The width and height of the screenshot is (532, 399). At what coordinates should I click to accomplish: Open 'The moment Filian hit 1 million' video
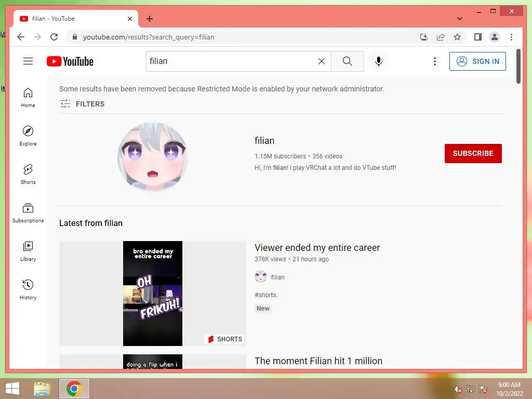point(318,361)
